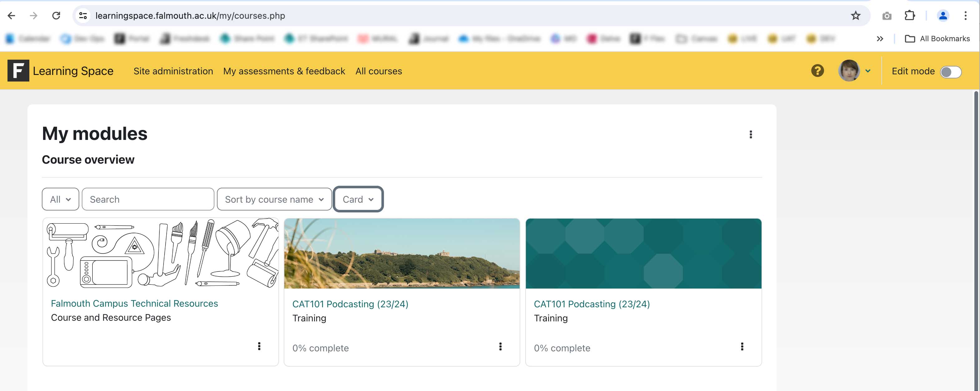The image size is (980, 391).
Task: Open options on middle CAT101 Podcasting card
Action: tap(500, 346)
